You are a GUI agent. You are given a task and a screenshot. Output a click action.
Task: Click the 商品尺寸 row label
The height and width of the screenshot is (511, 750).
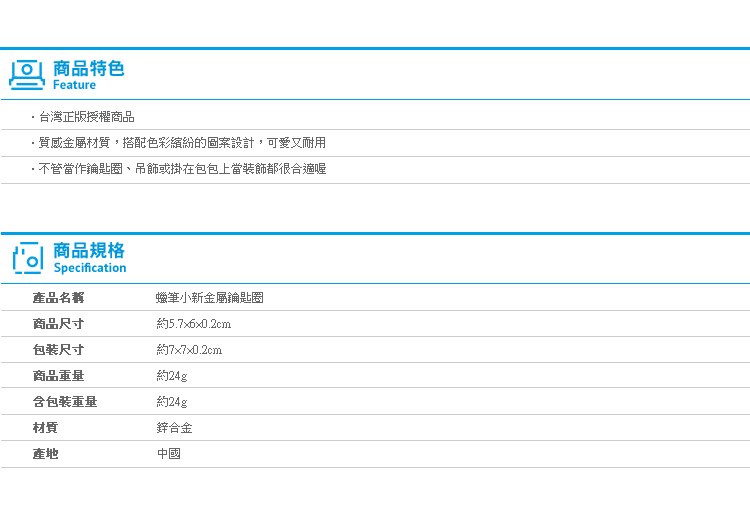(58, 324)
